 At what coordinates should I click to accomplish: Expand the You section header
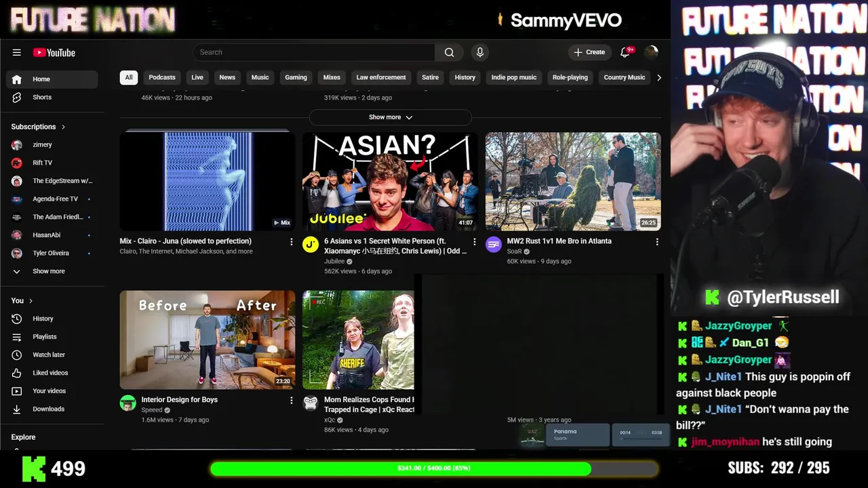click(x=22, y=301)
